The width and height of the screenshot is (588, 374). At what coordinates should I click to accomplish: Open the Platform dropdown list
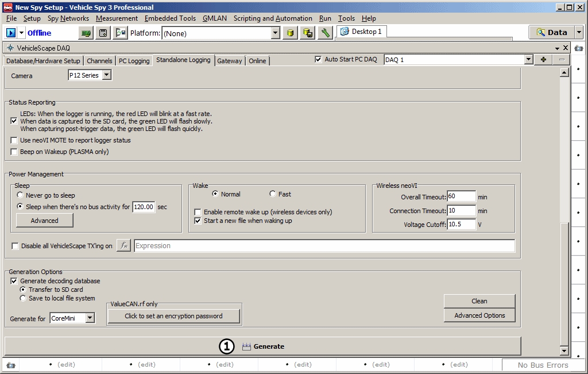point(275,33)
